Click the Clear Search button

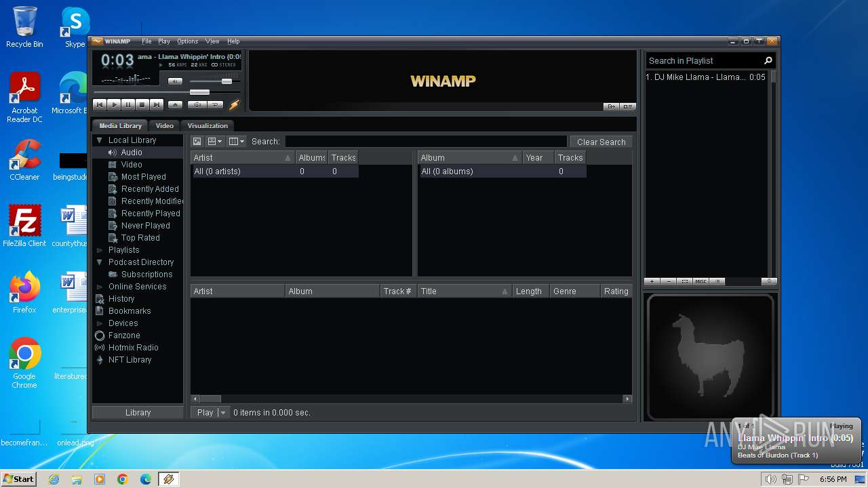tap(601, 142)
